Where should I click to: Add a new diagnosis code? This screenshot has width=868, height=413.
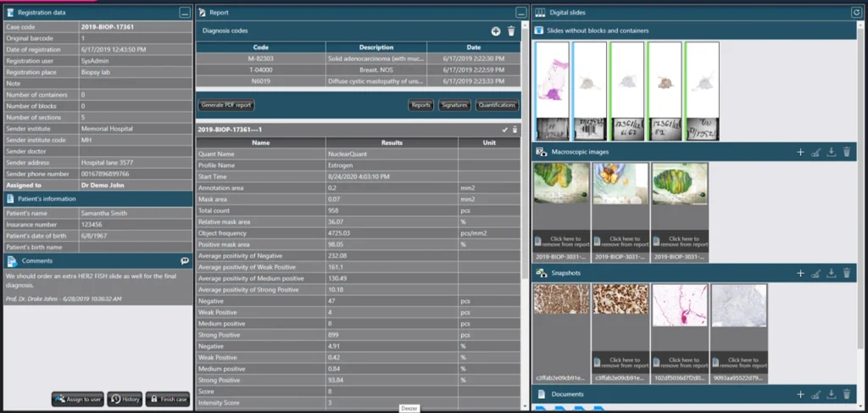pyautogui.click(x=495, y=31)
